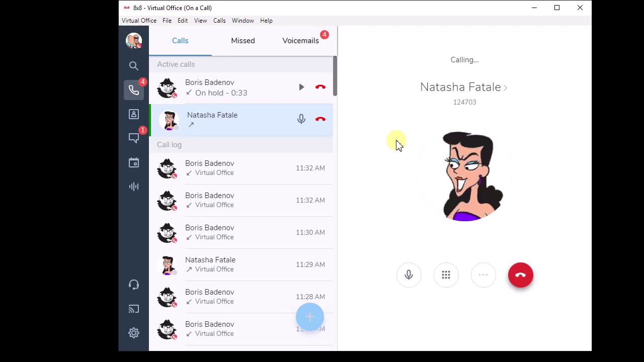This screenshot has height=362, width=644.
Task: Click the Natasha Fatale name heading
Action: (460, 87)
